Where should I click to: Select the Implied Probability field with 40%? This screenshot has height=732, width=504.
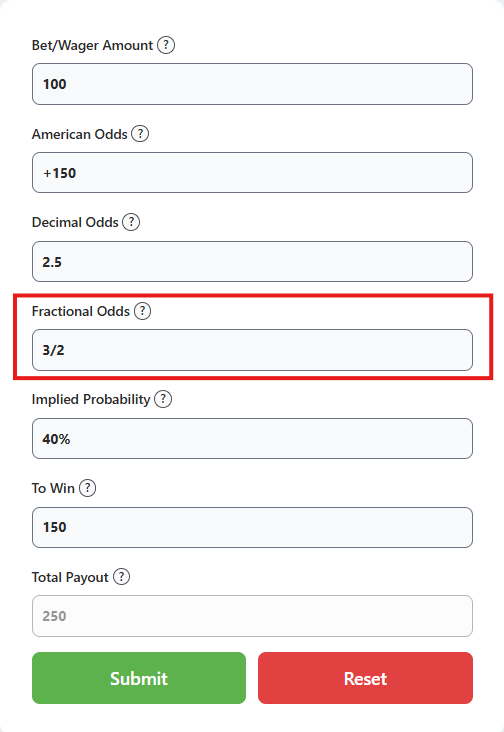252,438
